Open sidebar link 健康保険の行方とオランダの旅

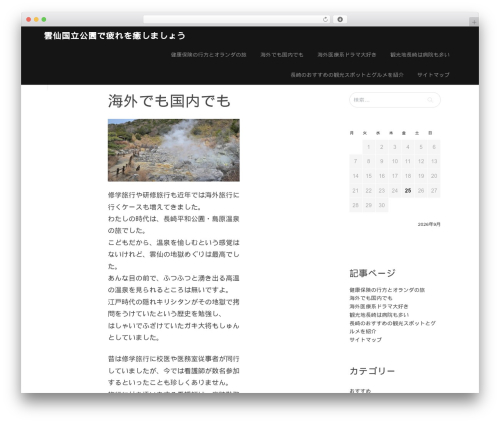pyautogui.click(x=387, y=290)
